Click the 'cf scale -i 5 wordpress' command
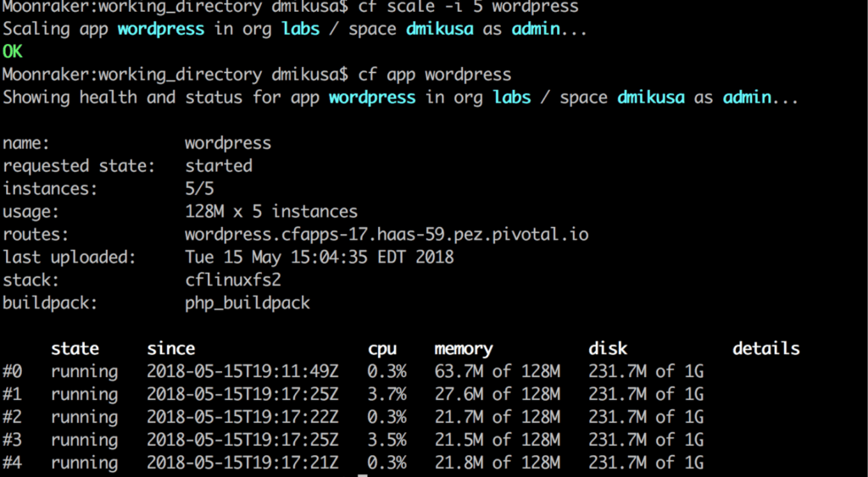Viewport: 868px width, 477px height. pyautogui.click(x=468, y=7)
